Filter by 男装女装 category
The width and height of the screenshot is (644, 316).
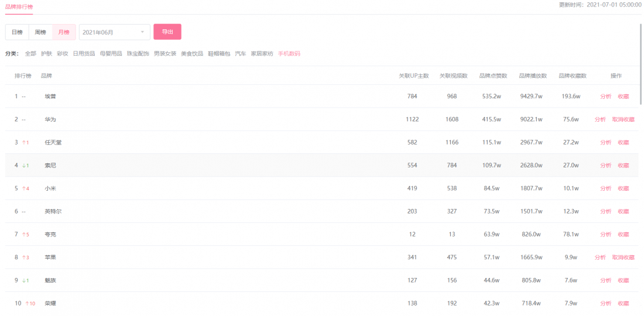165,54
